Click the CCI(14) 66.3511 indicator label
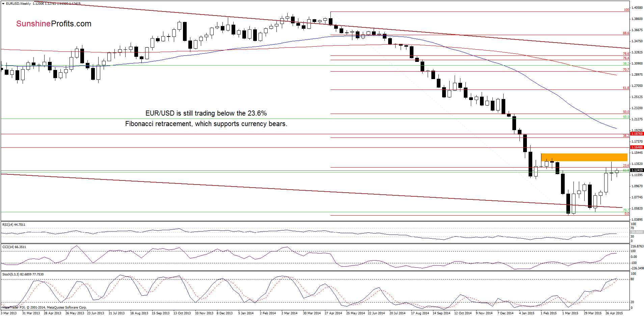 (x=14, y=247)
